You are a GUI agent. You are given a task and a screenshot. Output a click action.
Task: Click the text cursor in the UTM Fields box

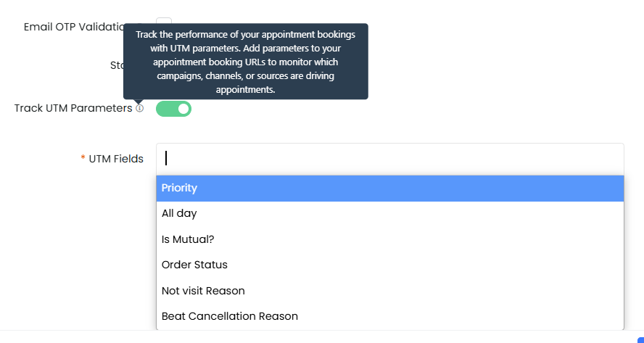(x=166, y=158)
